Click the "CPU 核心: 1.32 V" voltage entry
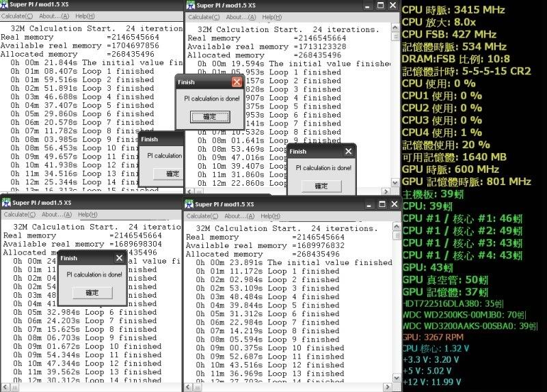The height and width of the screenshot is (392, 547). point(436,348)
